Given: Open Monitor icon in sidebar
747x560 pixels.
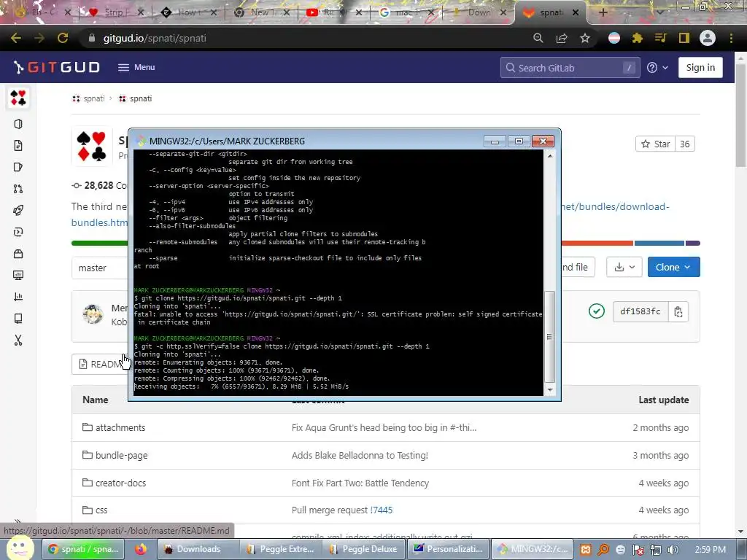Looking at the screenshot, I should [18, 275].
